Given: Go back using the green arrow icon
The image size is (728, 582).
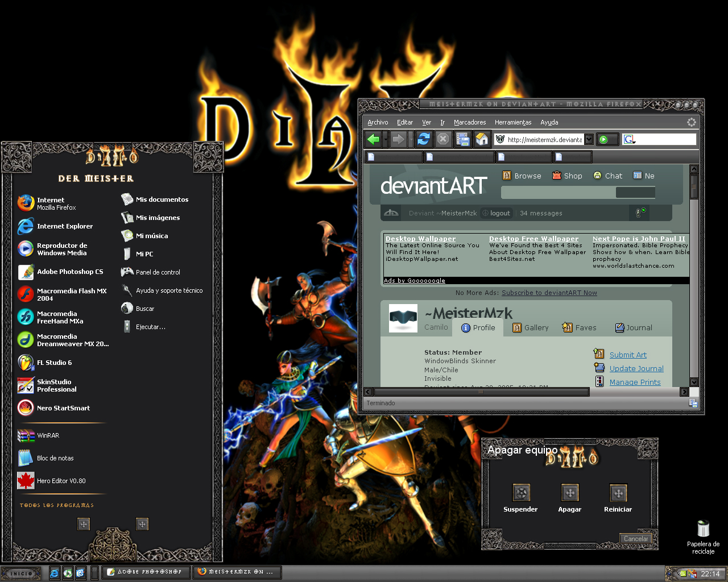Looking at the screenshot, I should (x=373, y=139).
